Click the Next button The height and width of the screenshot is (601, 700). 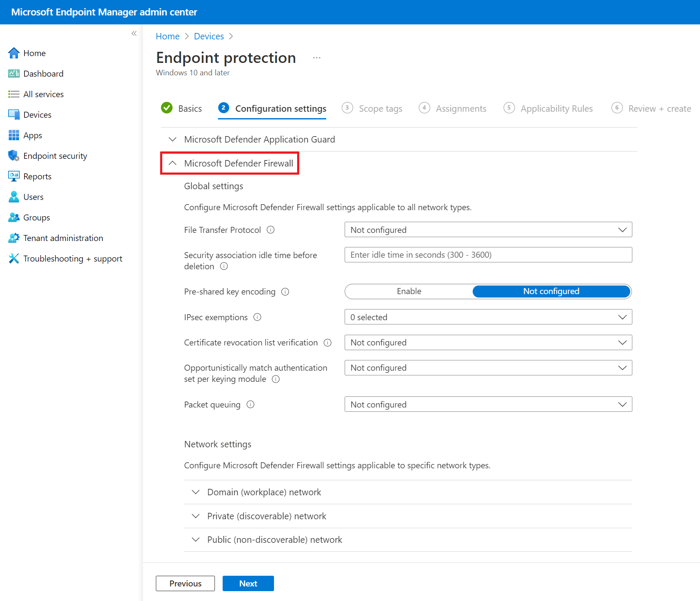click(x=248, y=583)
